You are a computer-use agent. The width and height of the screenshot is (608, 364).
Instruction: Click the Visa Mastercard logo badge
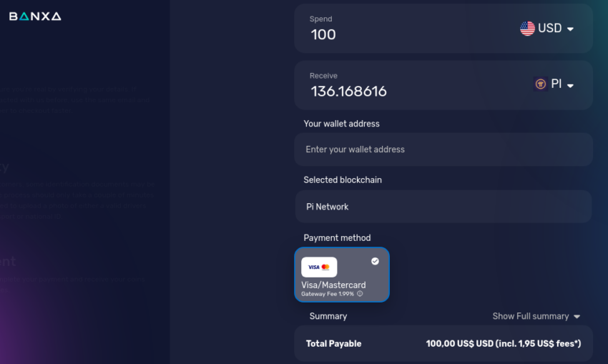point(319,267)
